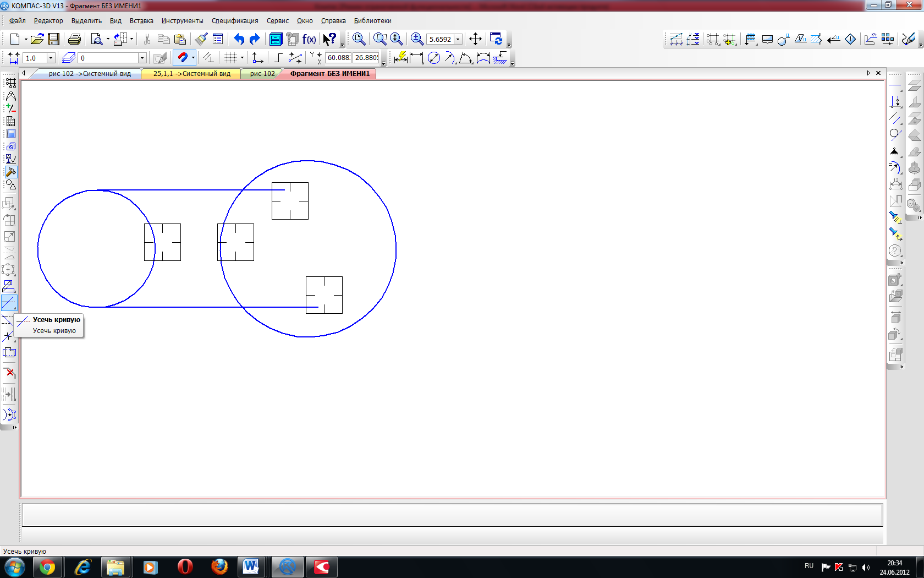Cut selection with scissors icon
Viewport: 924px width, 578px height.
click(147, 39)
